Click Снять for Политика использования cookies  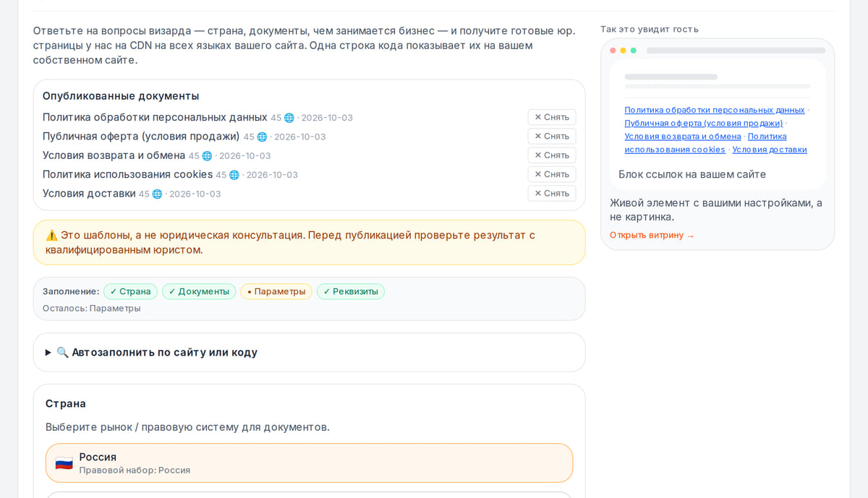click(552, 174)
